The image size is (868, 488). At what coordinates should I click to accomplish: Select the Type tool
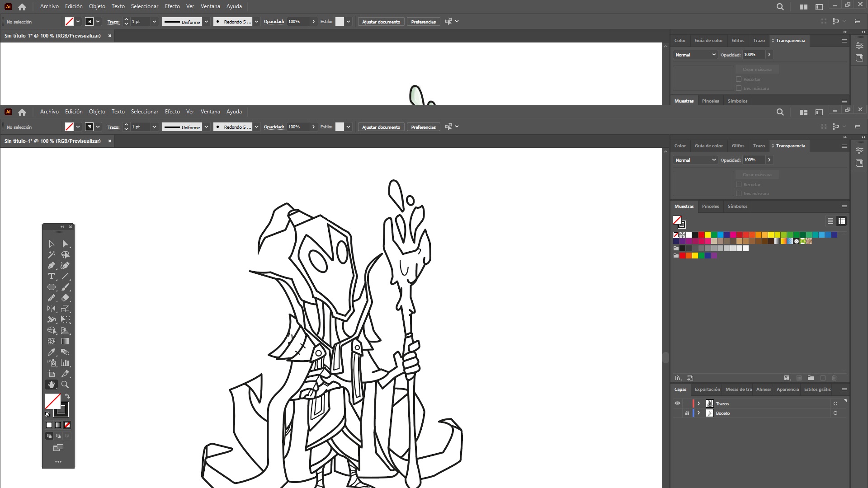[52, 277]
